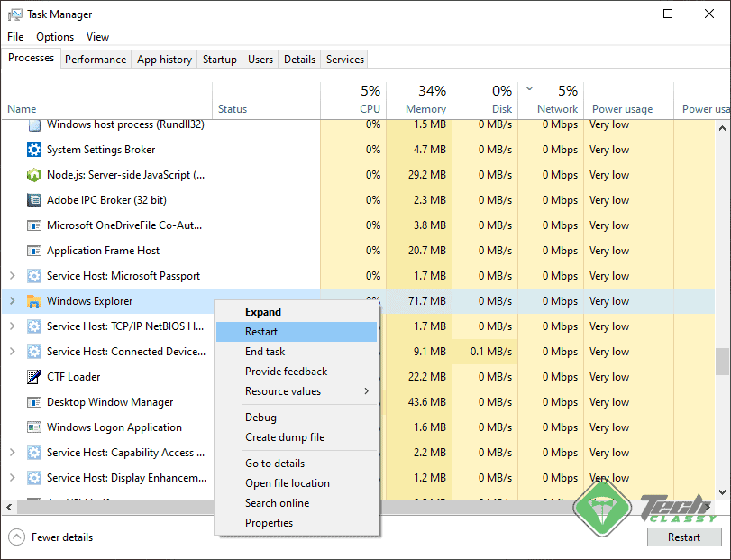Click the Application Frame Host icon

point(34,251)
